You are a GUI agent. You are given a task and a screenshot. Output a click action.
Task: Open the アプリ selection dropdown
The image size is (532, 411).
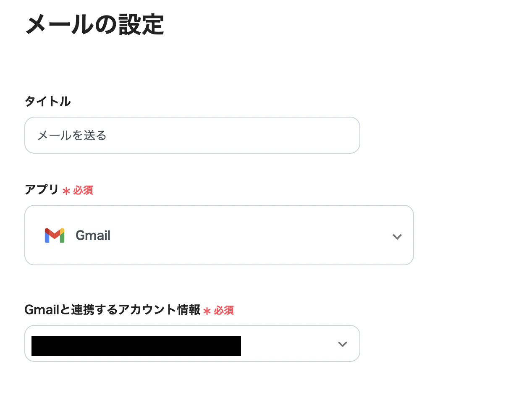219,235
